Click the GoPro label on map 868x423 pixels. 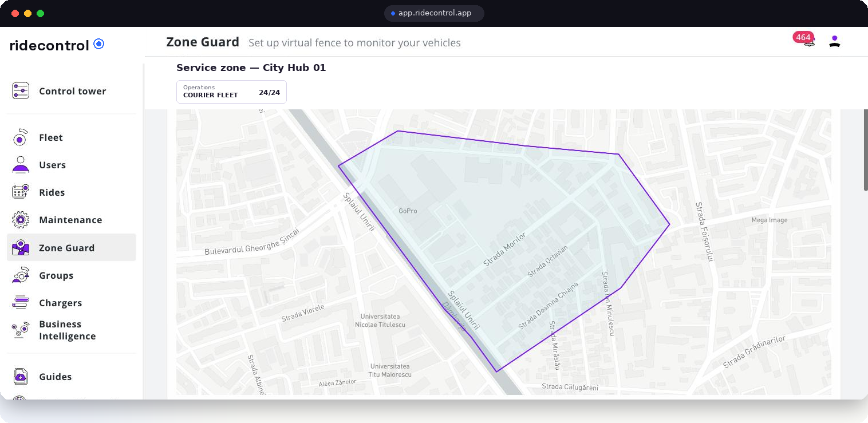point(408,211)
